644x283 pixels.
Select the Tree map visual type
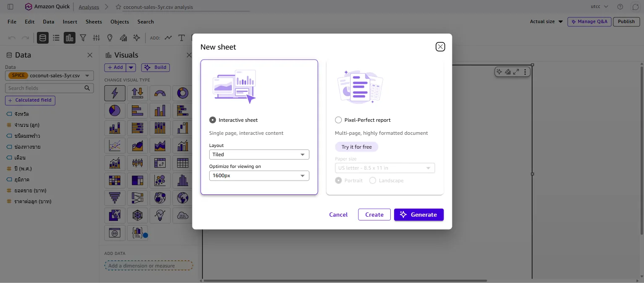pos(138,181)
